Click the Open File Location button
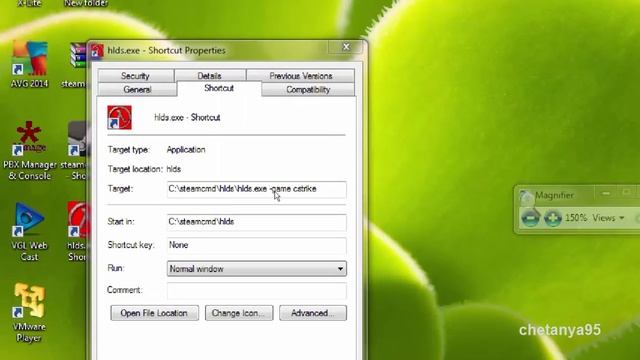Viewport: 640px width, 360px height. coord(154,313)
